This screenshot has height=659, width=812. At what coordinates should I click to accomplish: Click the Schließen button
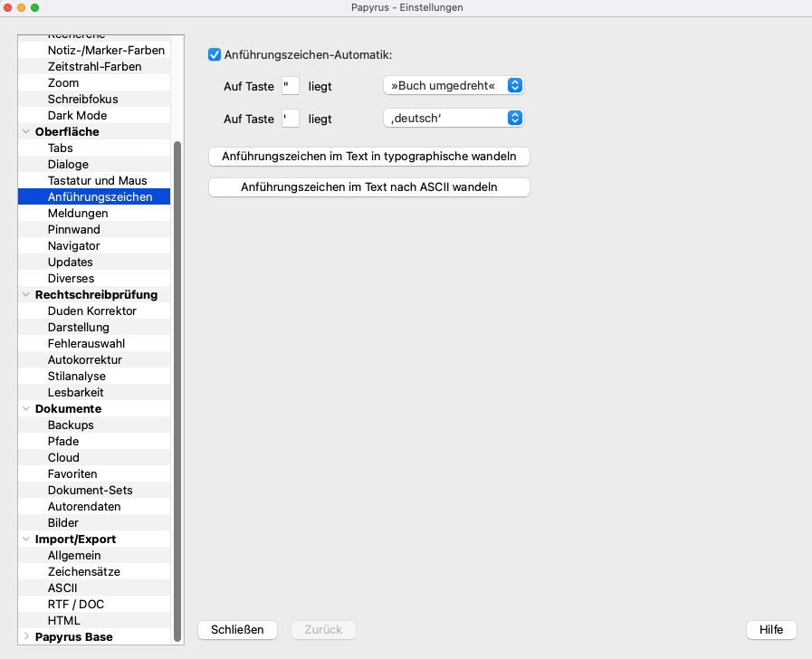(x=237, y=629)
